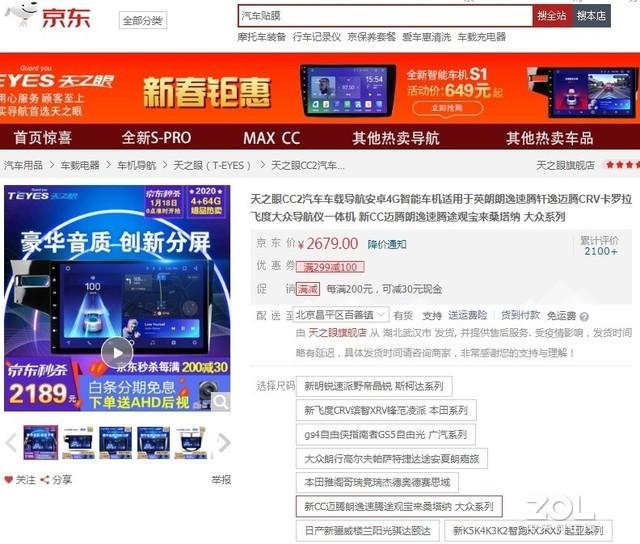The image size is (640, 544).
Task: Select the 本田雅阁哥瑞竞瑞杰德奥德赛思域 option
Action: point(377,482)
